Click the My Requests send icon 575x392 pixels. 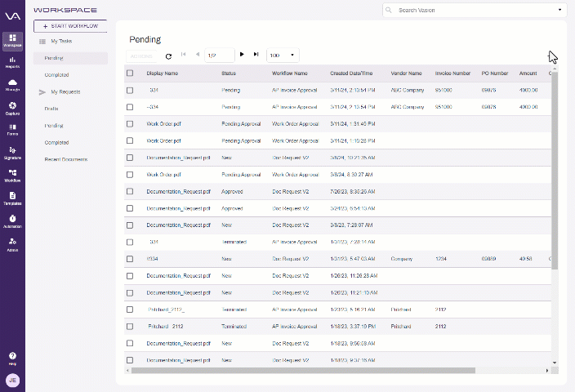tap(42, 92)
